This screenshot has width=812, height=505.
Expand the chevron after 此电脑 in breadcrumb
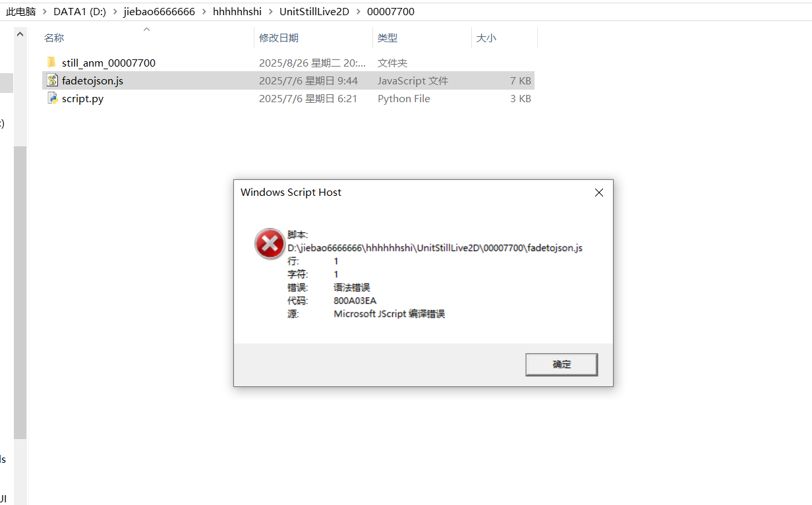(46, 12)
